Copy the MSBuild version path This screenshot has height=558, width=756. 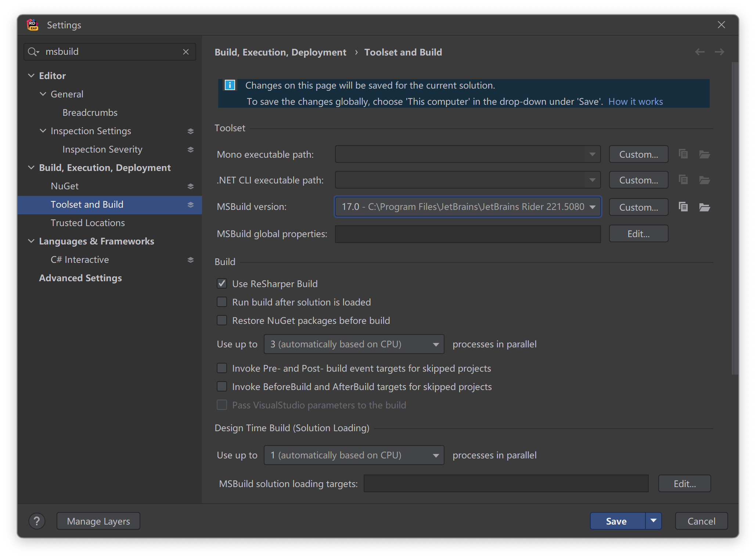(683, 207)
